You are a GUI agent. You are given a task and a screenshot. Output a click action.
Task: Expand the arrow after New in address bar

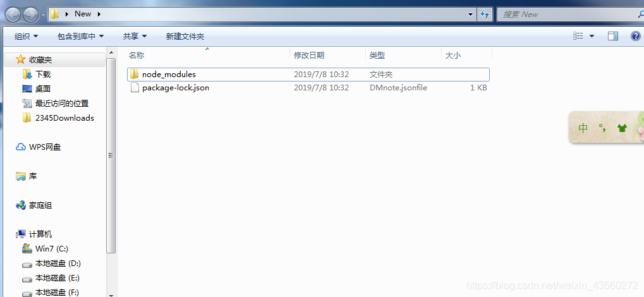[99, 14]
